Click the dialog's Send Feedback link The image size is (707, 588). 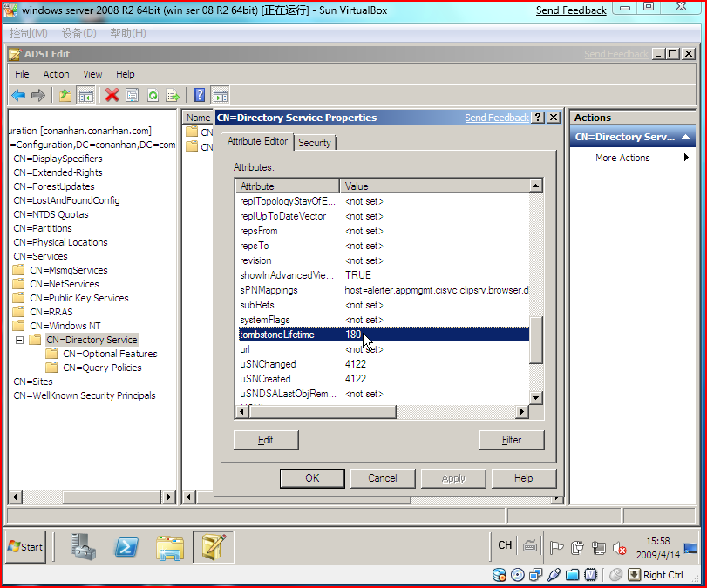496,118
